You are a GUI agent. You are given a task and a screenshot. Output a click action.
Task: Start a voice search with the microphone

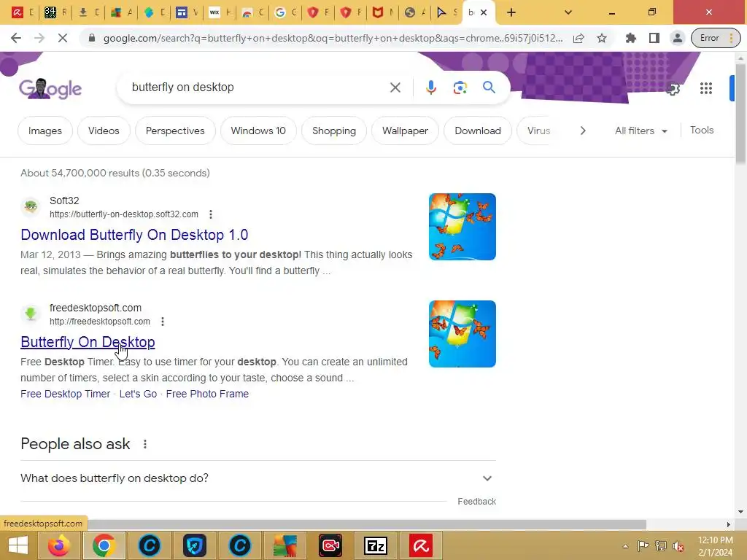click(430, 87)
